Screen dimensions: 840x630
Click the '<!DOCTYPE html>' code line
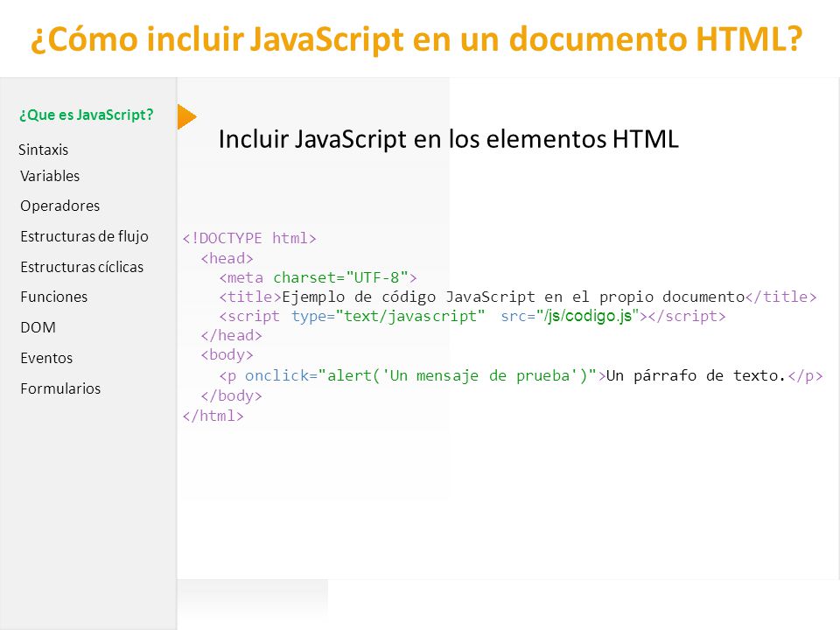click(249, 238)
